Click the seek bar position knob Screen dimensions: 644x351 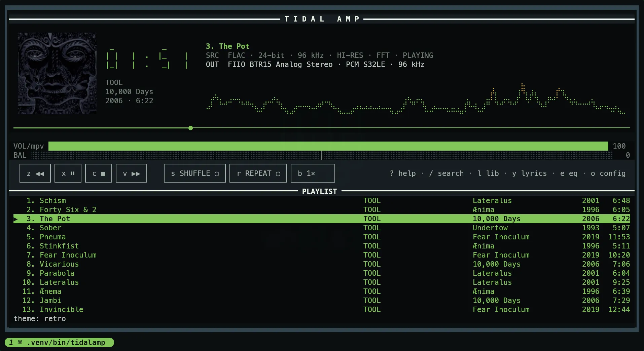[191, 128]
